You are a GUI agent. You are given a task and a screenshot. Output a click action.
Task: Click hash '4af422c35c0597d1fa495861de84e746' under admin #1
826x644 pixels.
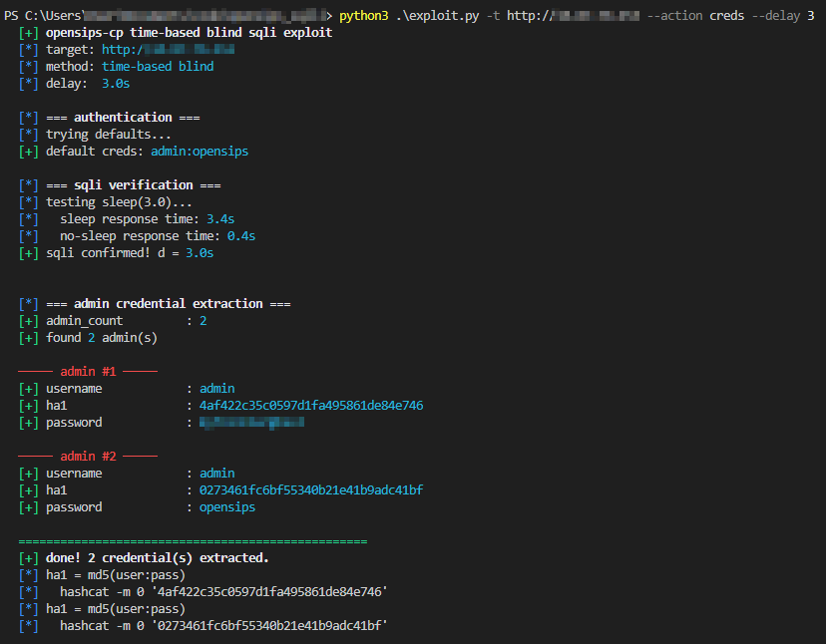pos(311,406)
